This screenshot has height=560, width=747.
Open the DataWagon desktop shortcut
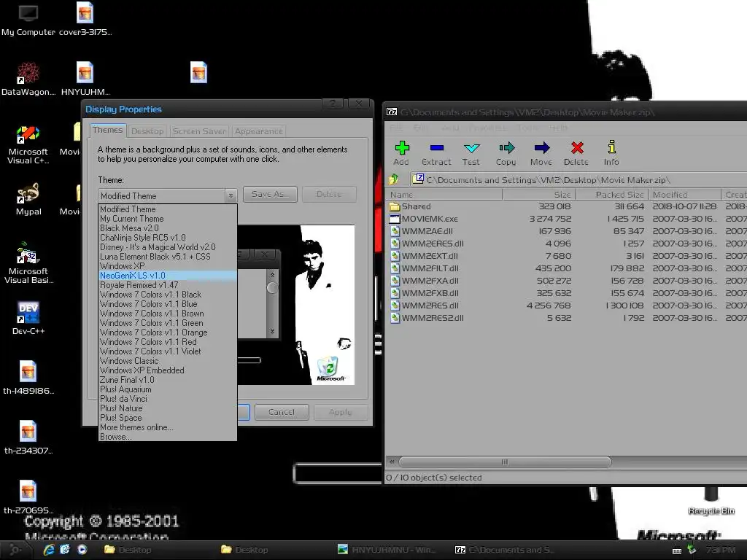point(28,79)
